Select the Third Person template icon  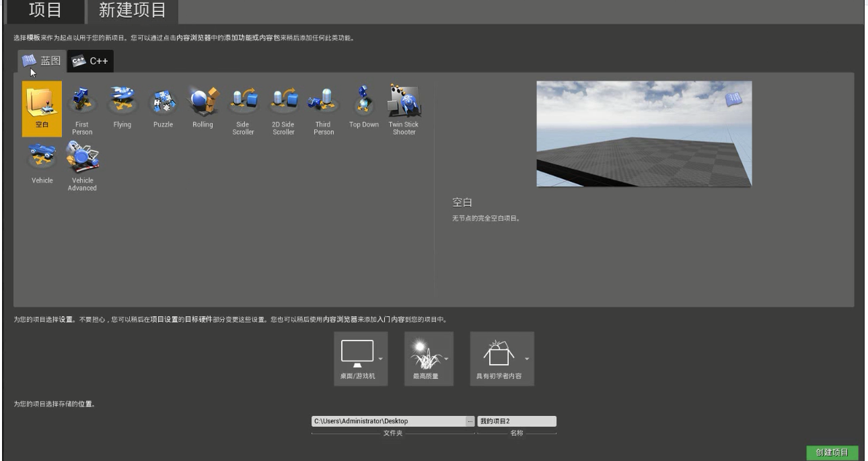click(322, 104)
